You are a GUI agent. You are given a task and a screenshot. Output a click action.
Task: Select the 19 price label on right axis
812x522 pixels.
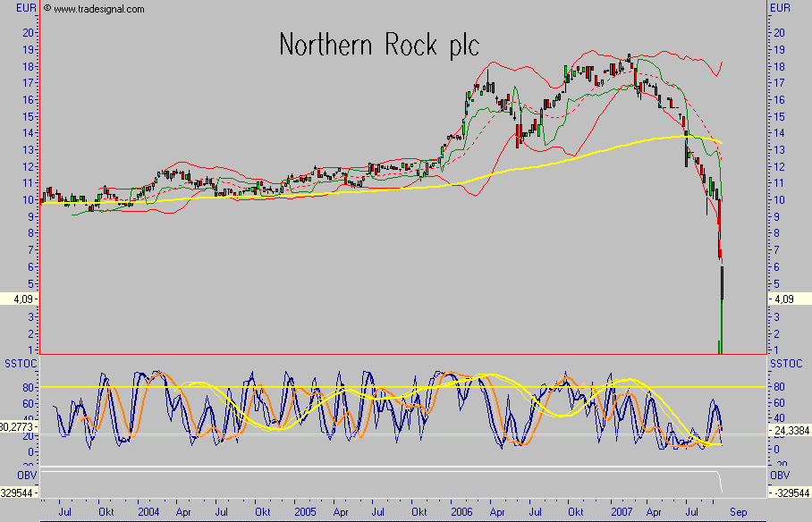pyautogui.click(x=779, y=50)
